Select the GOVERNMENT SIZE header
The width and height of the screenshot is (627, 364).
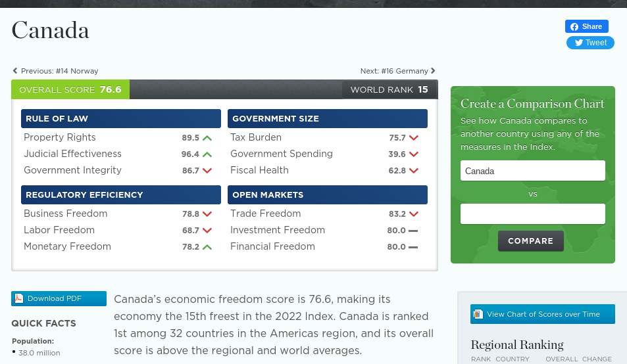[x=328, y=118]
